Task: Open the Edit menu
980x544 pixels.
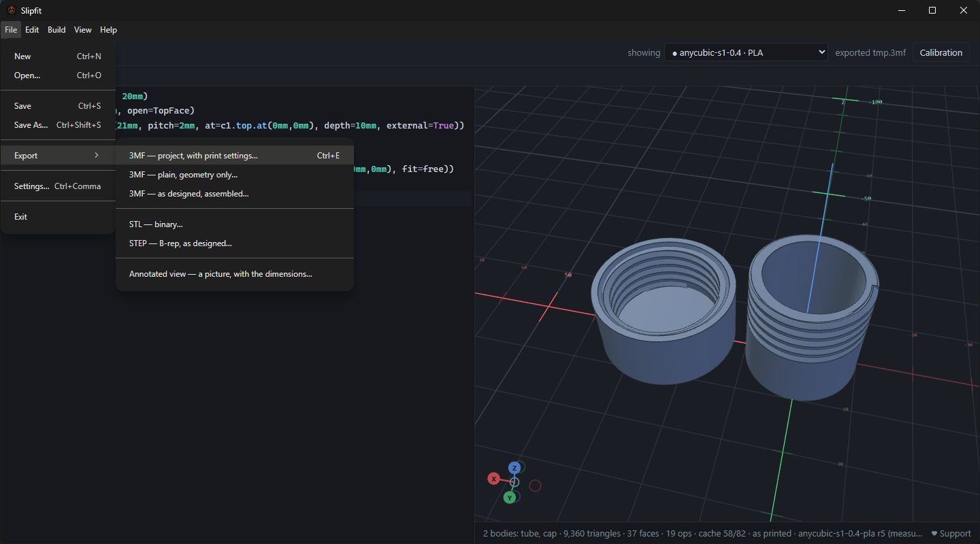Action: (32, 30)
